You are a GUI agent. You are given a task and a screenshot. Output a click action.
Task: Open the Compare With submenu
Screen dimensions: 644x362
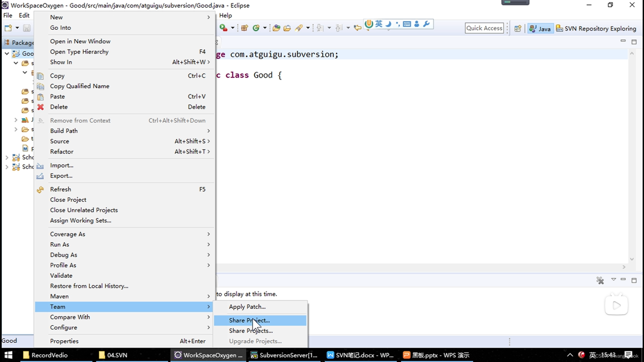pyautogui.click(x=124, y=317)
